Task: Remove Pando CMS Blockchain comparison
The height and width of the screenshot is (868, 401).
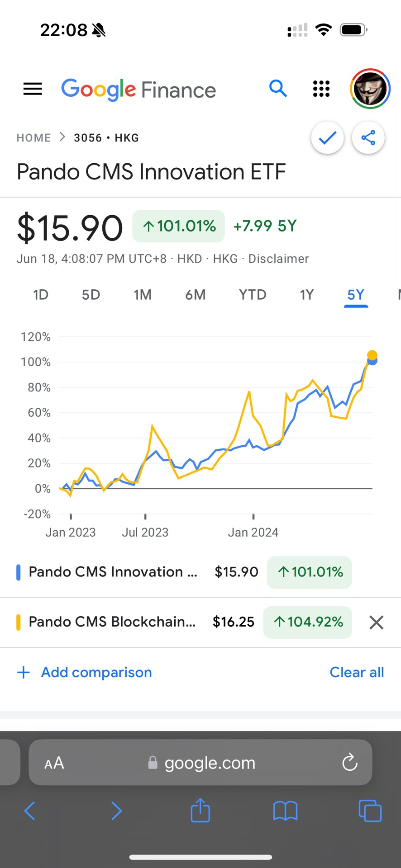Action: (376, 623)
